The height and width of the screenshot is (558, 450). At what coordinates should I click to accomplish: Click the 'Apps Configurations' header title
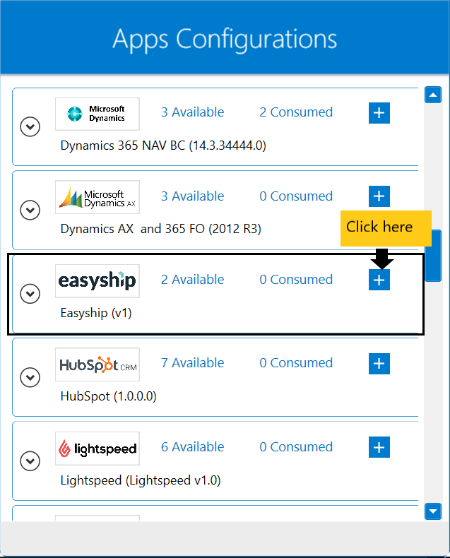[x=225, y=39]
